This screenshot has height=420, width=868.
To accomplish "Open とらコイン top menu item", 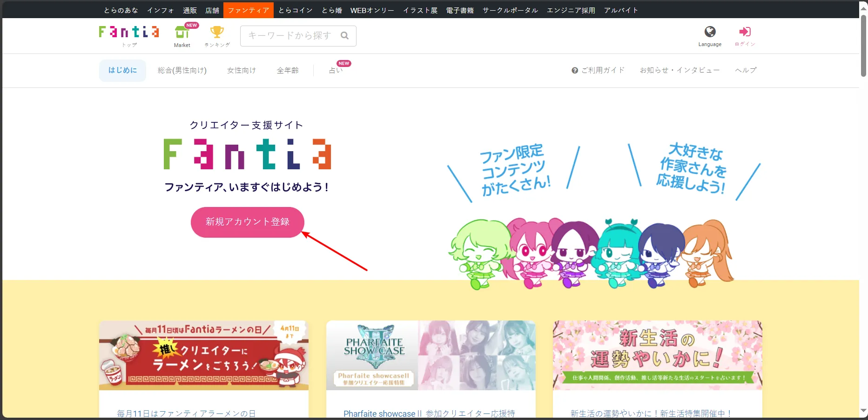I will (x=296, y=10).
